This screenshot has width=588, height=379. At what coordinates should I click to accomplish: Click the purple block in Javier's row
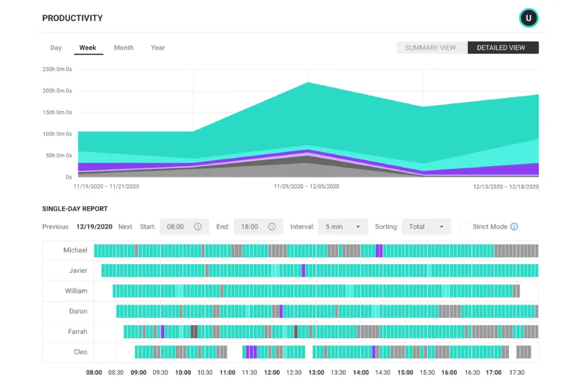click(x=303, y=270)
